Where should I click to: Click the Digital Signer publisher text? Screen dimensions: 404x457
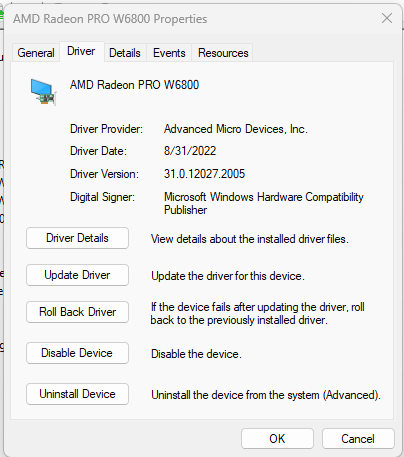coord(264,203)
